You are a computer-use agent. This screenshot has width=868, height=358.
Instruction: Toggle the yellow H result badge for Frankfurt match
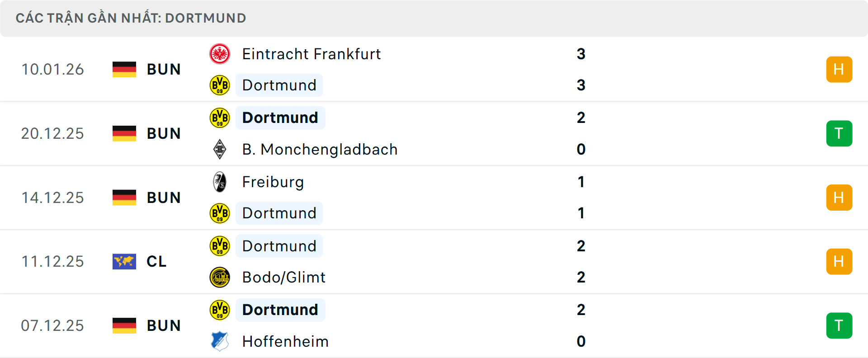839,69
